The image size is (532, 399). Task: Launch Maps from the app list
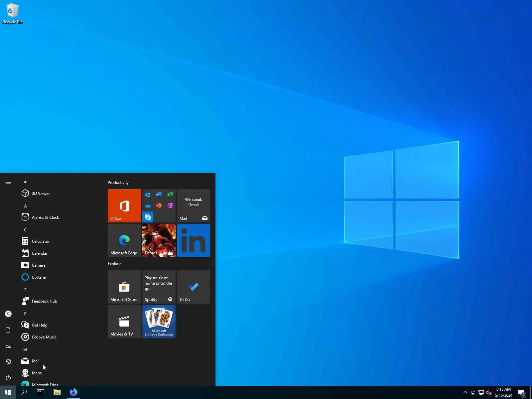coord(60,373)
